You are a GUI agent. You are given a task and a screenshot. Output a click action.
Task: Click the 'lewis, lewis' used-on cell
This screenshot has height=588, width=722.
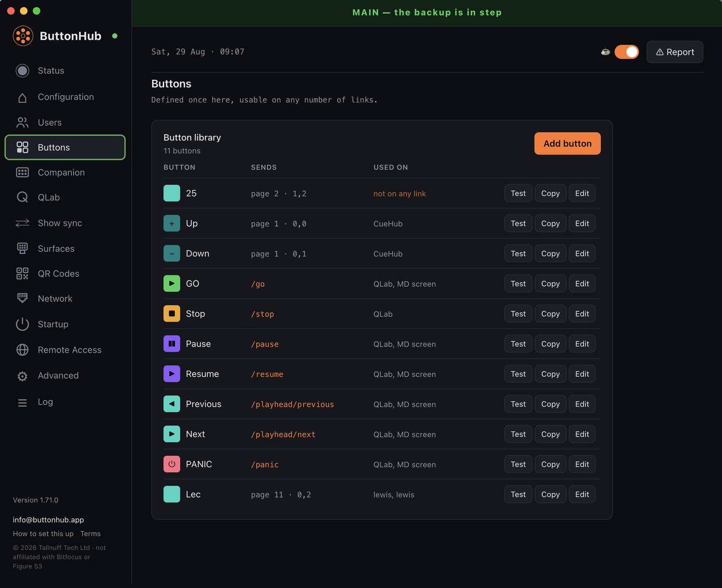click(x=394, y=495)
